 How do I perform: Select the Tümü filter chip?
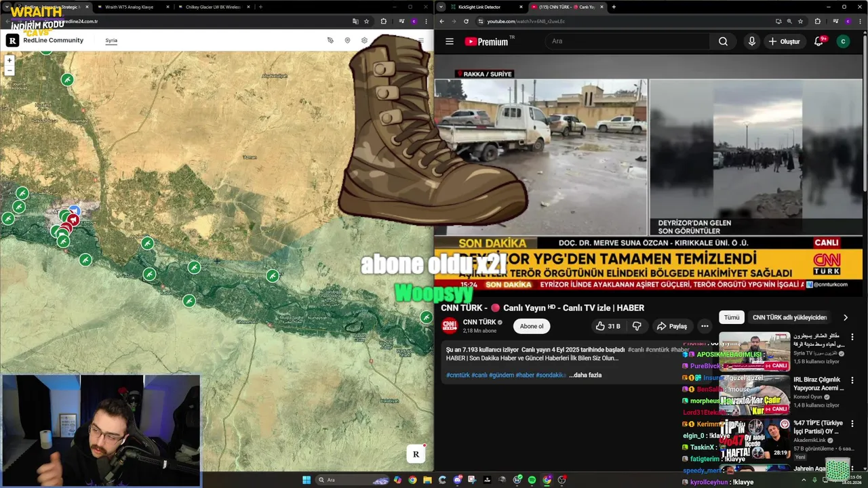[732, 317]
